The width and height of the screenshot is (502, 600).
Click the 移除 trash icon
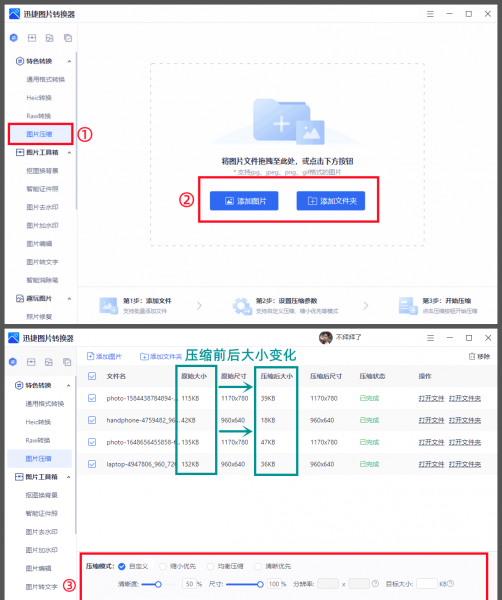point(472,357)
